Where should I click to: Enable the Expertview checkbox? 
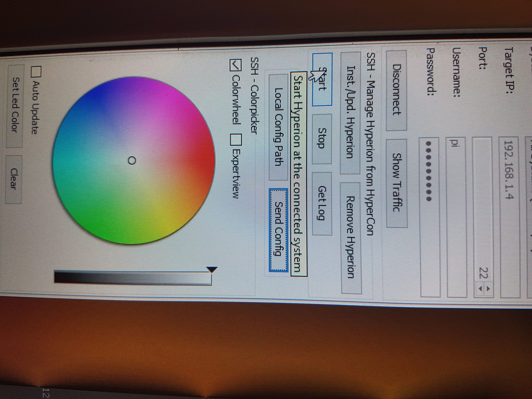coord(235,139)
